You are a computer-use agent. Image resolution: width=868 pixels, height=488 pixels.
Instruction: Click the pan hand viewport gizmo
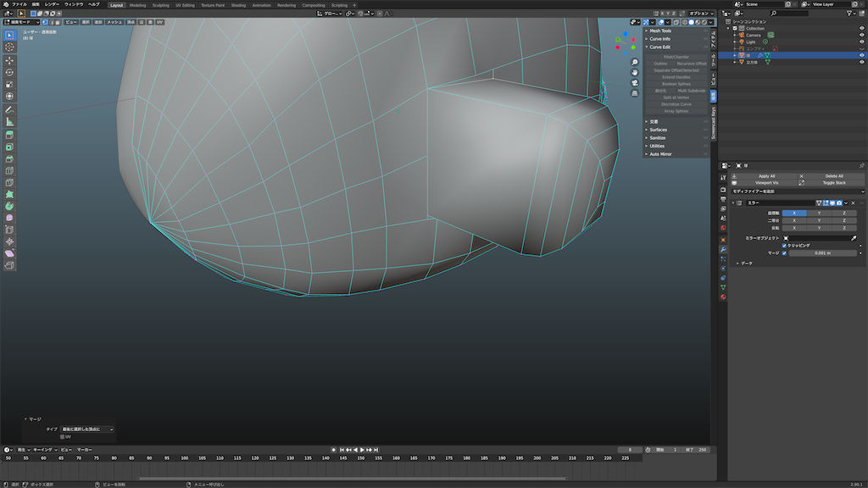pos(634,73)
